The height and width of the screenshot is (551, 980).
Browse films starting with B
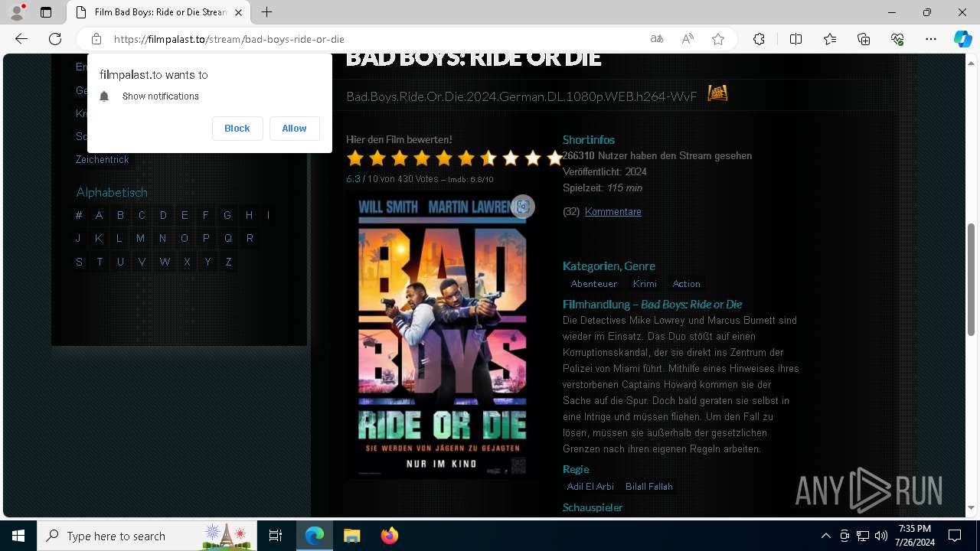[120, 216]
